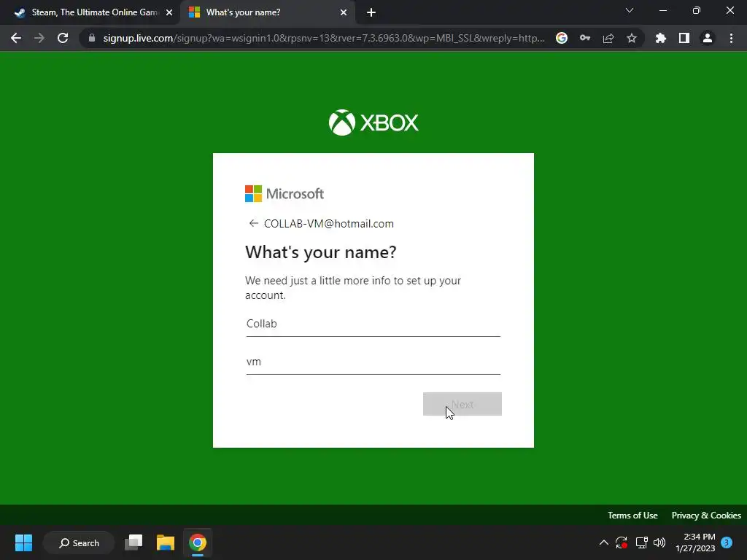Go back using the browser back arrow
Viewport: 747px width, 560px height.
tap(16, 38)
